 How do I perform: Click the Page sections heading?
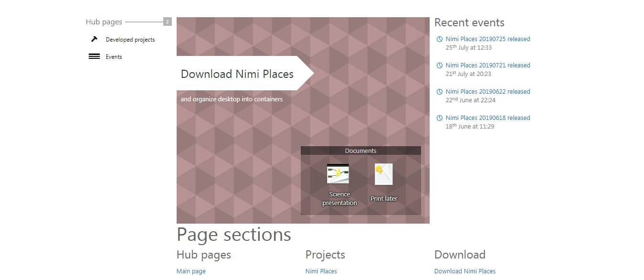click(x=234, y=235)
